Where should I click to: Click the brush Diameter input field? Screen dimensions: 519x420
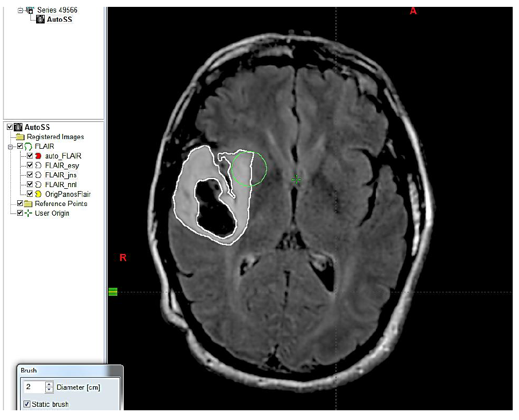(33, 387)
